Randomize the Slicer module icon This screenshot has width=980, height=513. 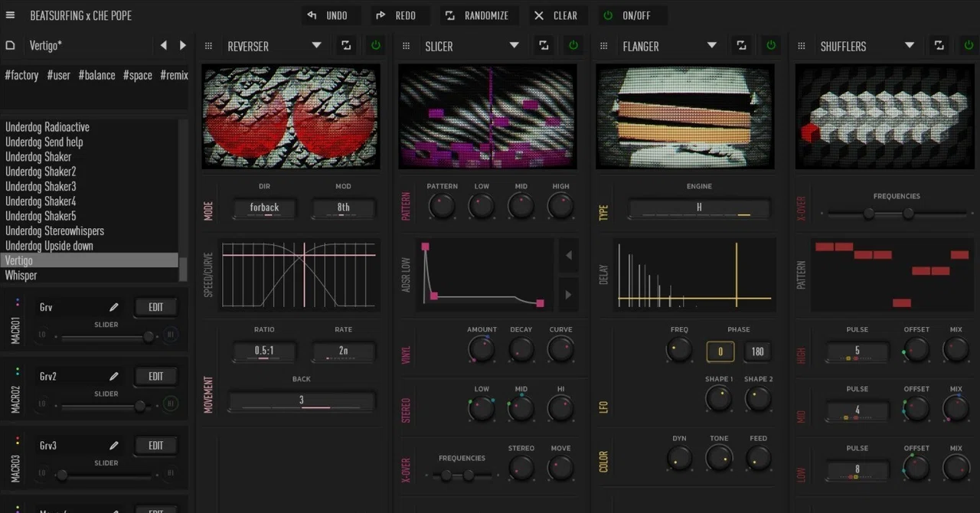click(544, 46)
